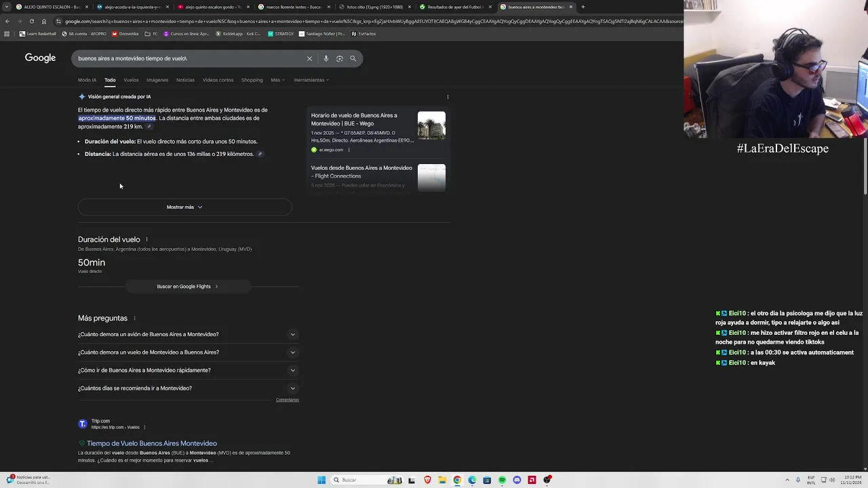The width and height of the screenshot is (868, 488).
Task: Open the AI overview three-dot options
Action: pyautogui.click(x=448, y=97)
